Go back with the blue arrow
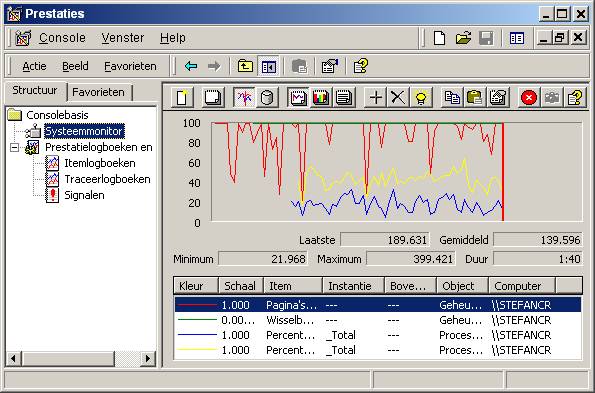This screenshot has height=393, width=595. click(x=191, y=66)
